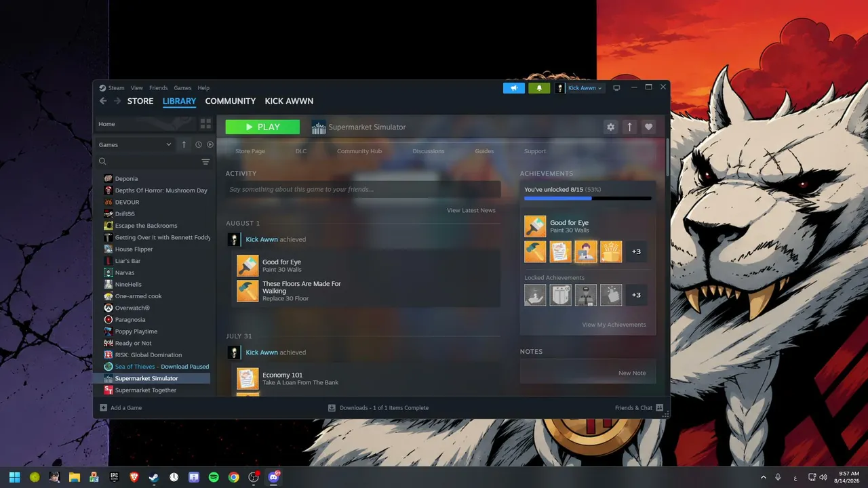This screenshot has width=868, height=488.
Task: Open advanced filter options in search bar
Action: pyautogui.click(x=205, y=162)
